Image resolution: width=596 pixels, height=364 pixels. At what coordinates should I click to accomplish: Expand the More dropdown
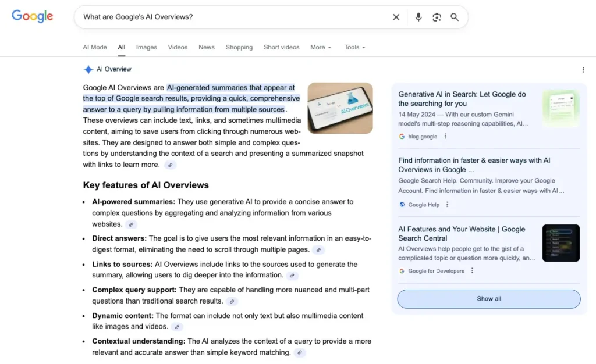pyautogui.click(x=321, y=47)
